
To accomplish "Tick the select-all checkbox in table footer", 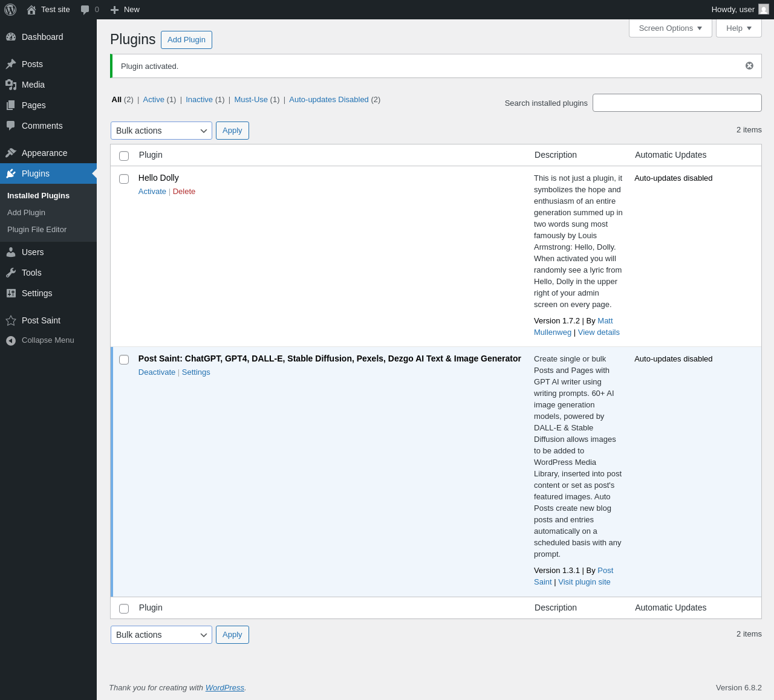I will [124, 609].
